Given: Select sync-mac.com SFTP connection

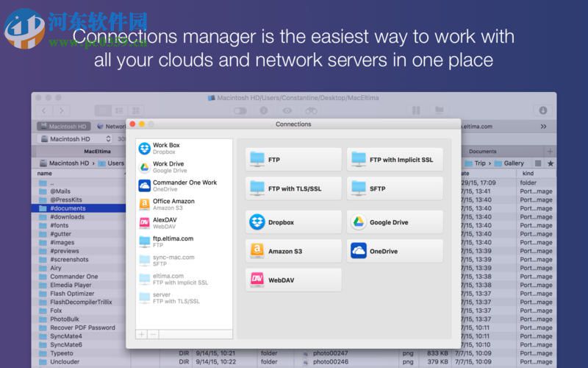Looking at the screenshot, I should click(x=184, y=261).
